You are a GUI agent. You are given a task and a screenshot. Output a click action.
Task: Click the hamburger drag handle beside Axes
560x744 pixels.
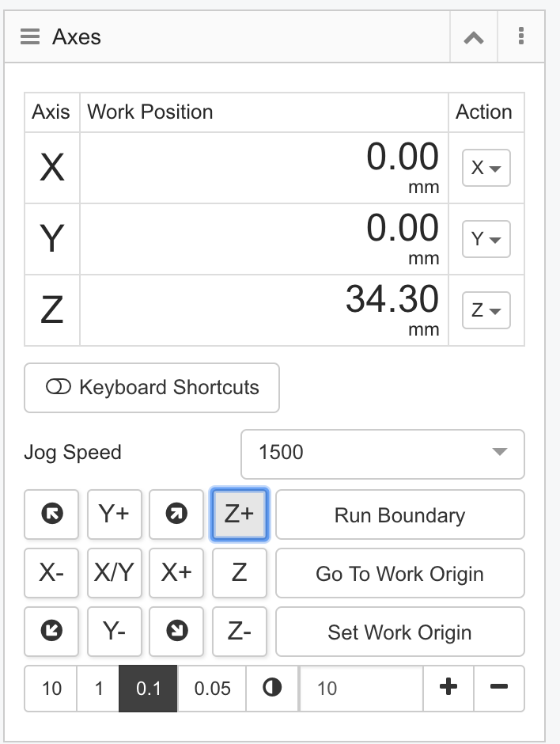coord(30,36)
